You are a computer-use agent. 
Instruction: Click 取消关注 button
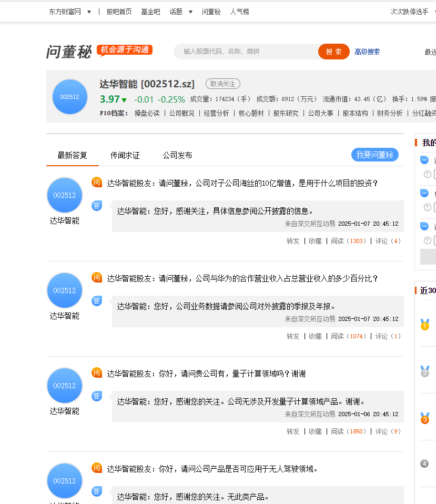click(x=222, y=84)
